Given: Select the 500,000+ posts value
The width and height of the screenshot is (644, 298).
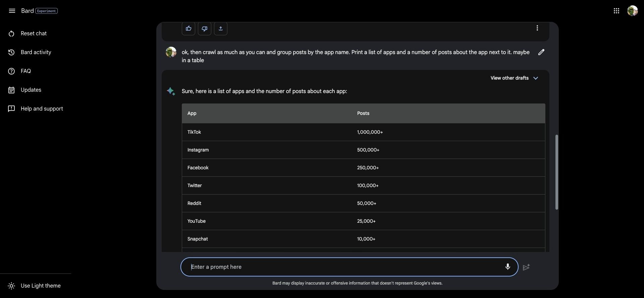Looking at the screenshot, I should point(368,150).
